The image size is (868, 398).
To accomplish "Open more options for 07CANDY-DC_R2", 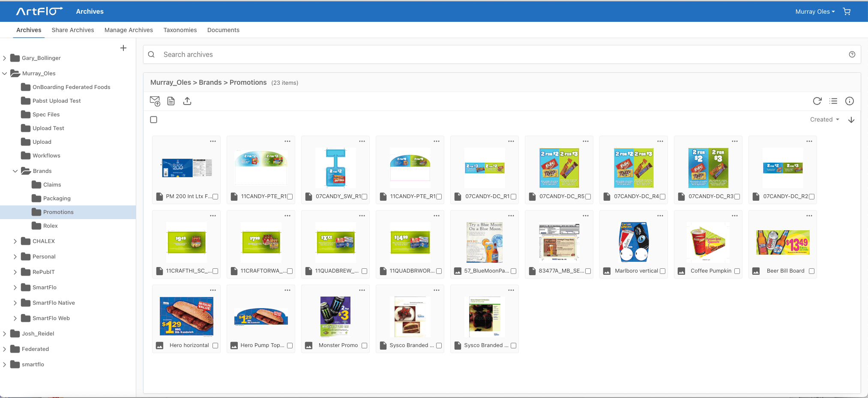I will (x=809, y=141).
